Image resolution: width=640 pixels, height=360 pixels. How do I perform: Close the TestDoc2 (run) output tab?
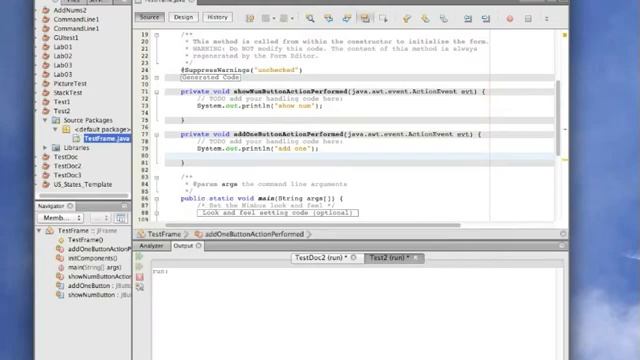[353, 258]
